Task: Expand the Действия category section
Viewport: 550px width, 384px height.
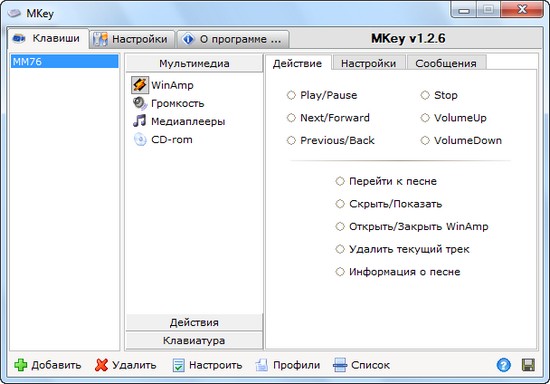Action: tap(194, 322)
